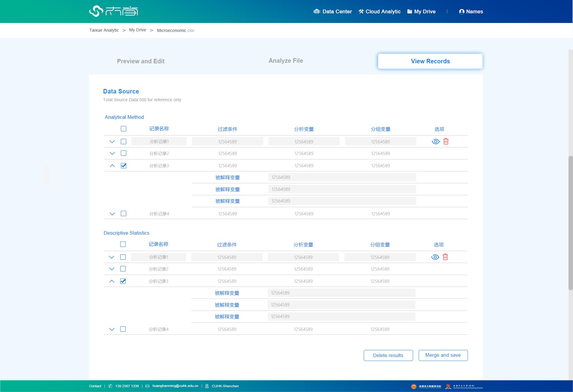Image resolution: width=573 pixels, height=392 pixels.
Task: View record 1 in Analytical Method with eye icon
Action: [x=436, y=142]
